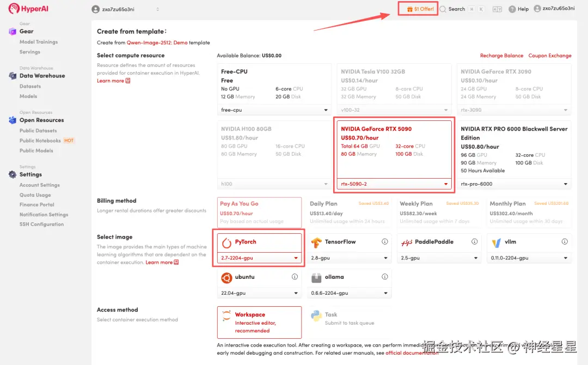Select NVIDIA RTX PRO 6000 Blackwell card
Viewport: 588px width, 365px height.
(514, 155)
